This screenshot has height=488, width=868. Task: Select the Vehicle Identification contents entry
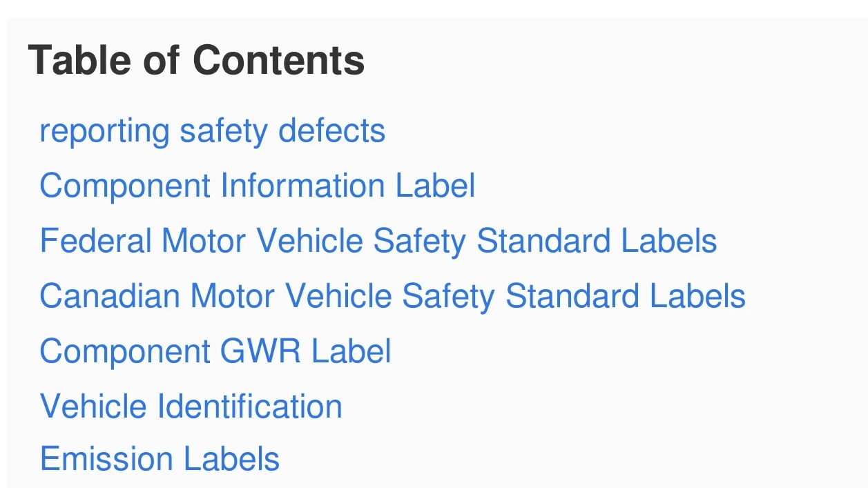point(191,406)
